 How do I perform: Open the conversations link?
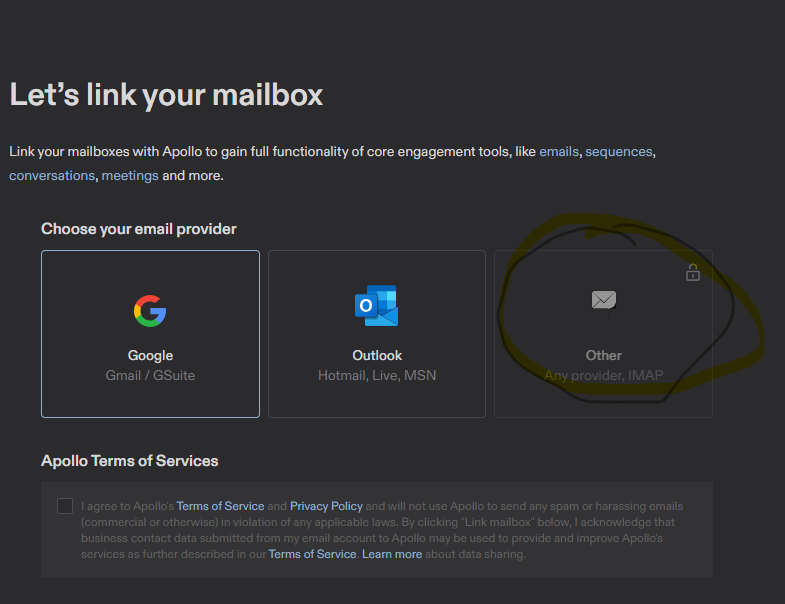[52, 175]
